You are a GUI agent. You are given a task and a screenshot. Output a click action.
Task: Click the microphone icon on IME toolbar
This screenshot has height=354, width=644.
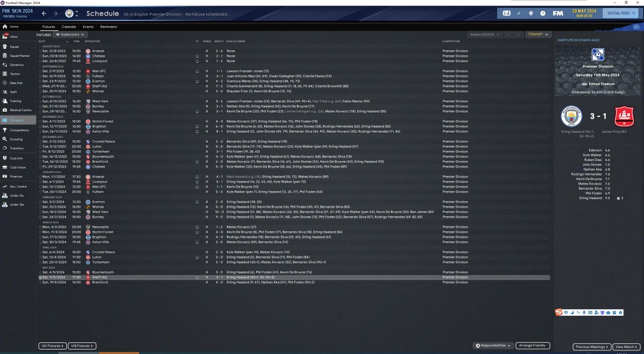(x=584, y=313)
